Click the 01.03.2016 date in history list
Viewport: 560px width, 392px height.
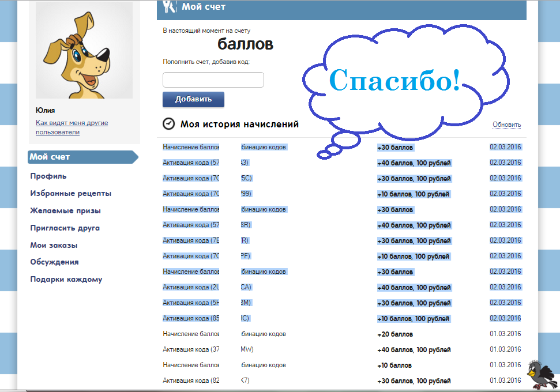click(x=505, y=333)
